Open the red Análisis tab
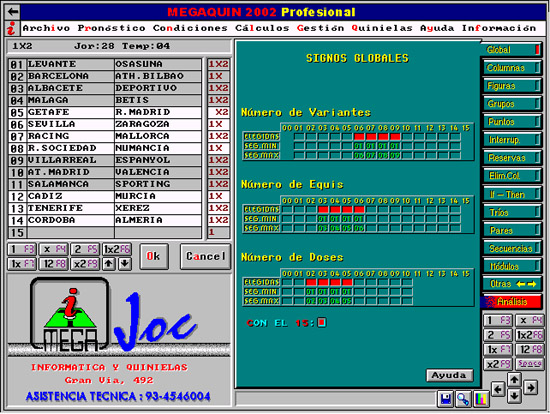The height and width of the screenshot is (414, 550). (x=511, y=302)
